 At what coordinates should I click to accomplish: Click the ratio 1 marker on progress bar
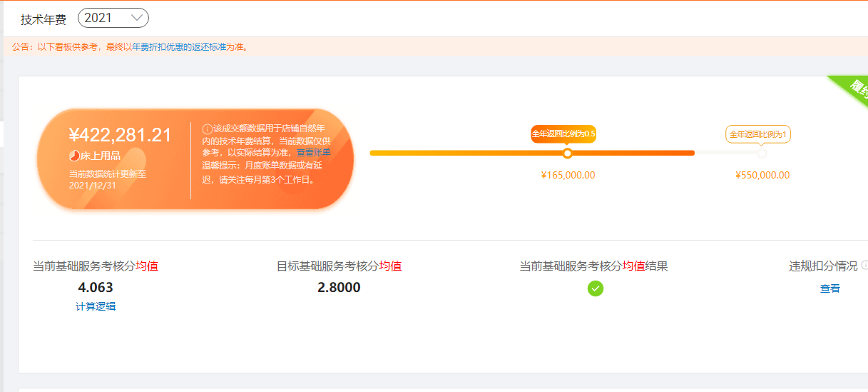762,153
